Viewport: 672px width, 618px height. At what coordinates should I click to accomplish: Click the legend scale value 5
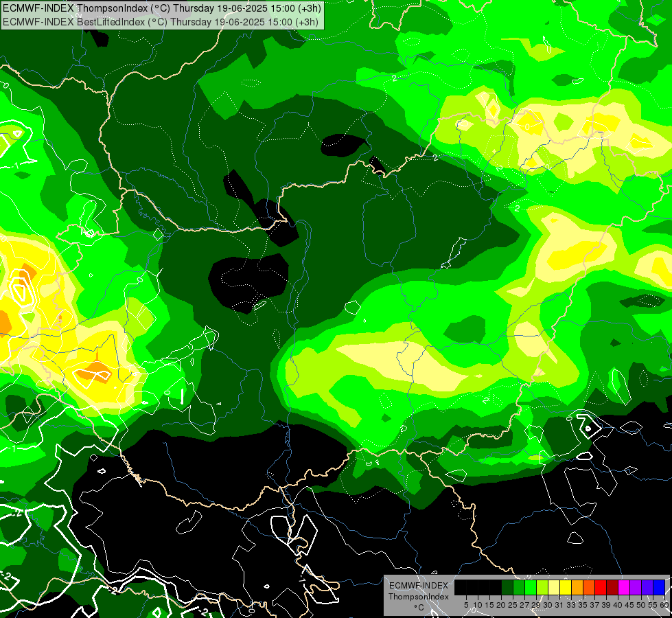[466, 605]
